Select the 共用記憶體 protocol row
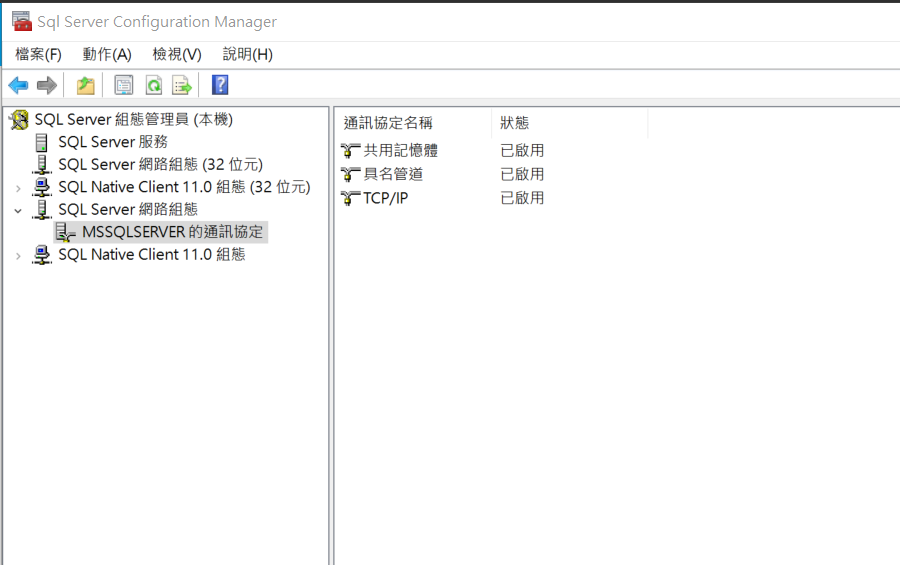The height and width of the screenshot is (565, 900). click(x=401, y=150)
